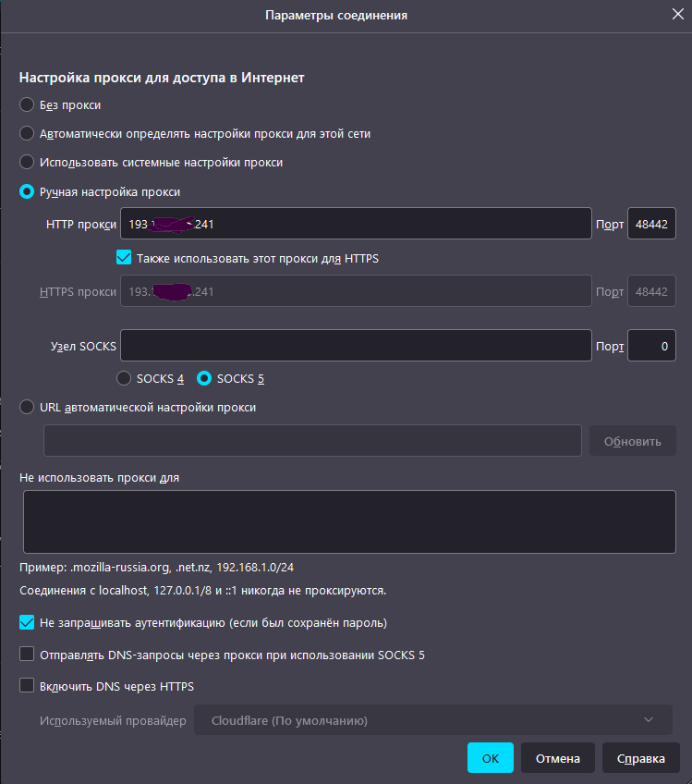Enable DNS queries through proxy for SOCKS 5

pyautogui.click(x=27, y=655)
